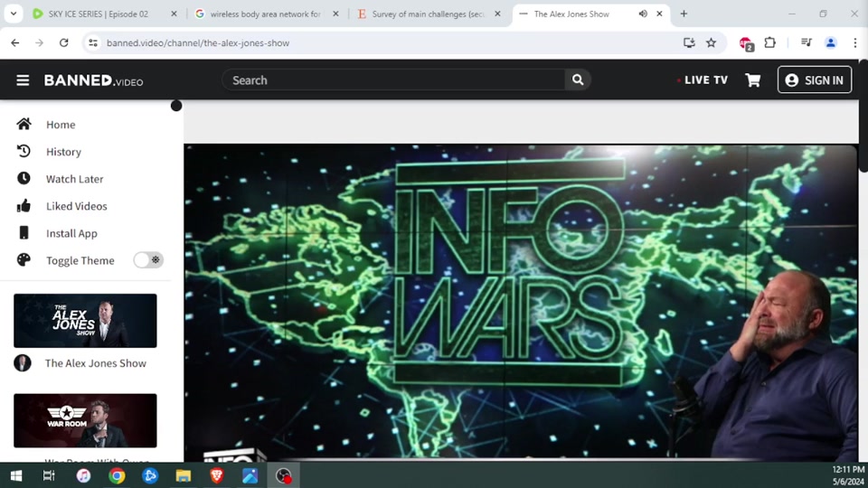Viewport: 868px width, 488px height.
Task: Go to Liked Videos
Action: pyautogui.click(x=76, y=206)
